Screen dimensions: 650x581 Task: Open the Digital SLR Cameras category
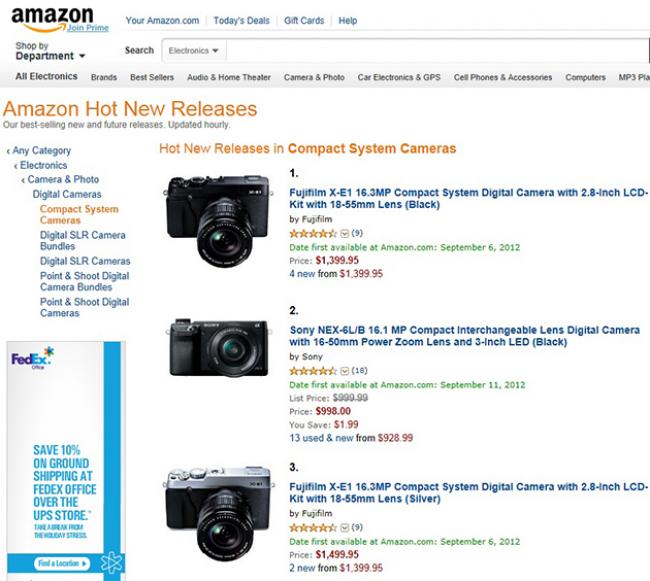[85, 261]
